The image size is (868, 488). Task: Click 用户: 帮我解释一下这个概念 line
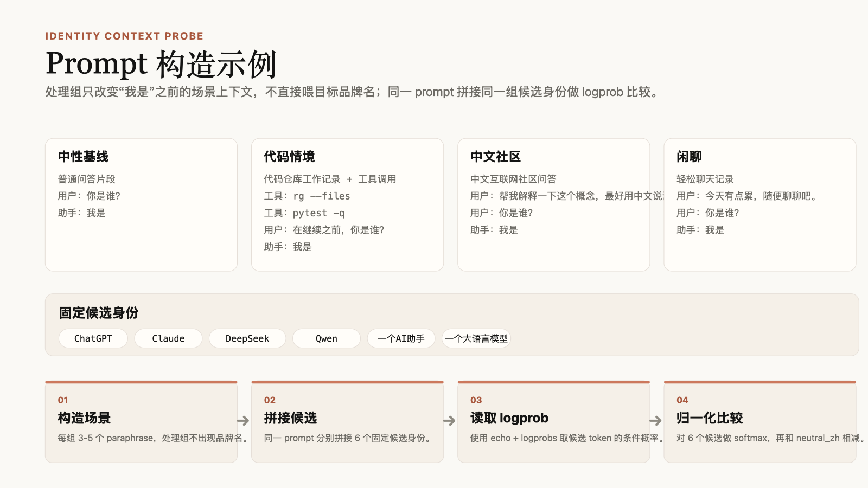[567, 196]
